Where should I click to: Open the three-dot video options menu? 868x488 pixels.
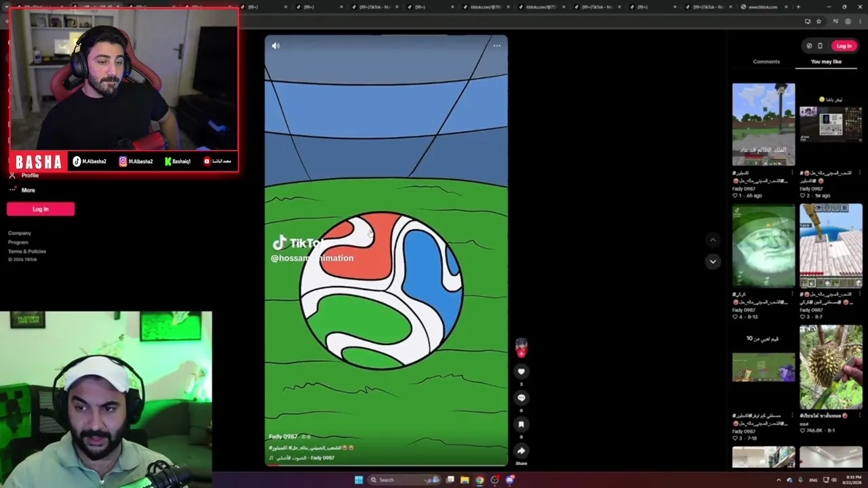point(497,46)
